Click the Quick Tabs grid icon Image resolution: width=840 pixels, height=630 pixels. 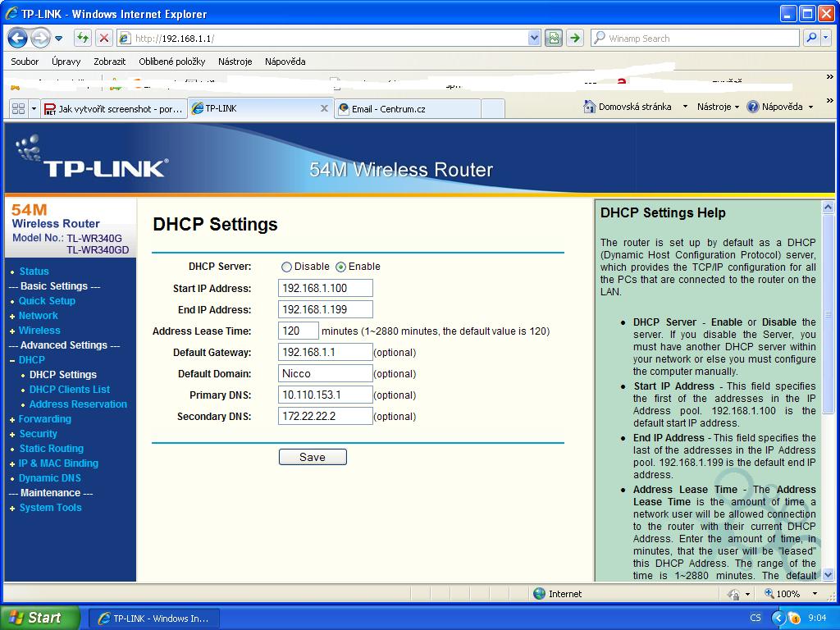18,109
